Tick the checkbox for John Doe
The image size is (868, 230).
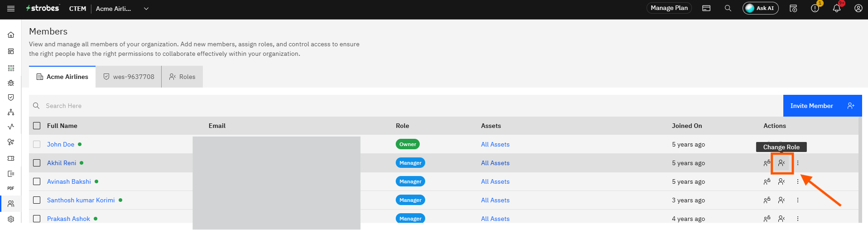tap(37, 144)
